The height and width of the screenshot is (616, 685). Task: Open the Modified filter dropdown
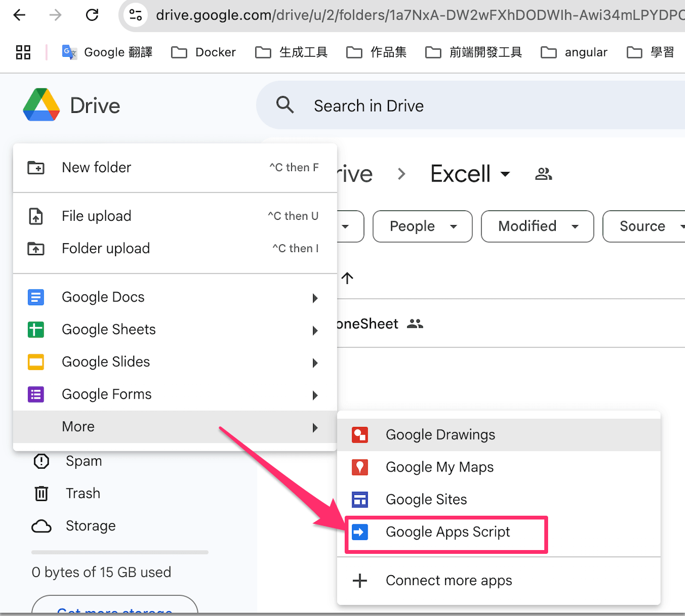[537, 226]
